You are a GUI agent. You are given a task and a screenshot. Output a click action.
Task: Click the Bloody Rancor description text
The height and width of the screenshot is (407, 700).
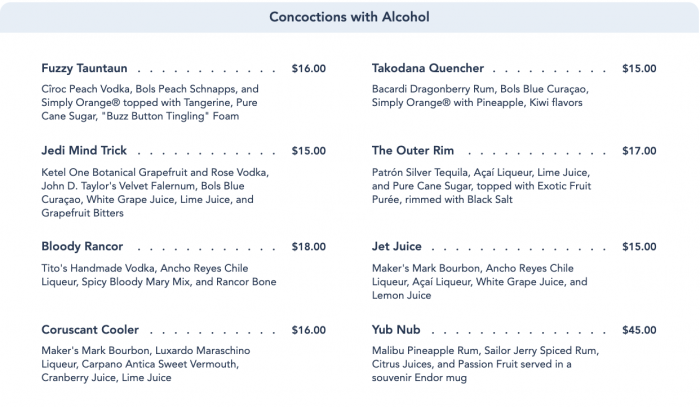pos(159,275)
